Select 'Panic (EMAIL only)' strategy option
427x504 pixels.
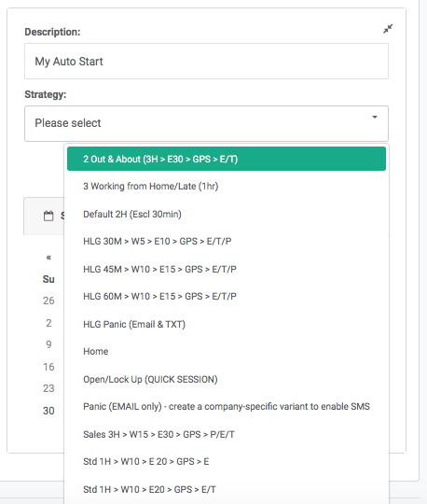227,406
